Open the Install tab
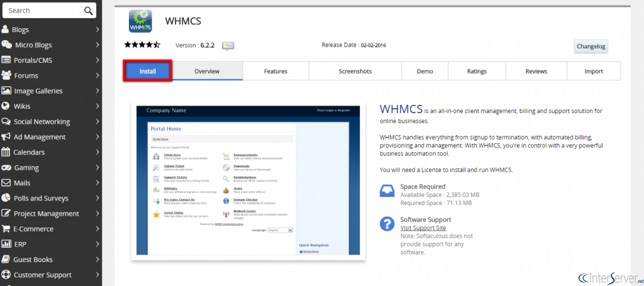 click(147, 71)
